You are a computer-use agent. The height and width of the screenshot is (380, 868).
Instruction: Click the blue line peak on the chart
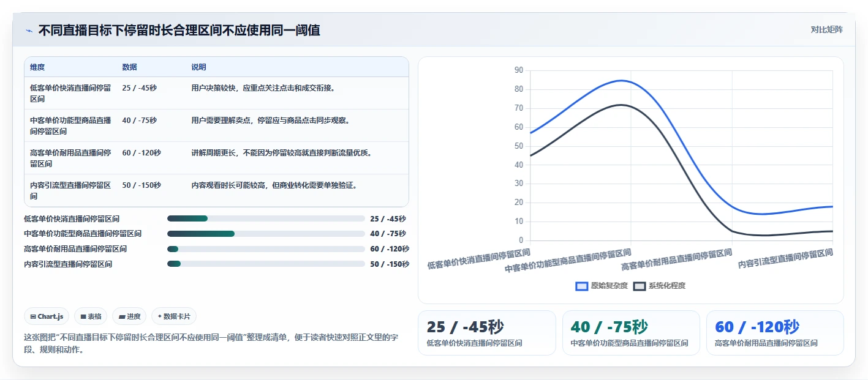(621, 81)
